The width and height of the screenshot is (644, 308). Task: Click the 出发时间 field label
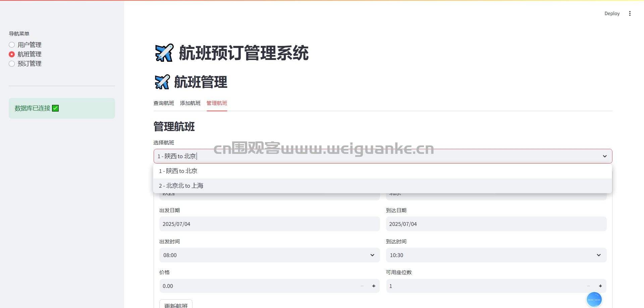pyautogui.click(x=170, y=241)
